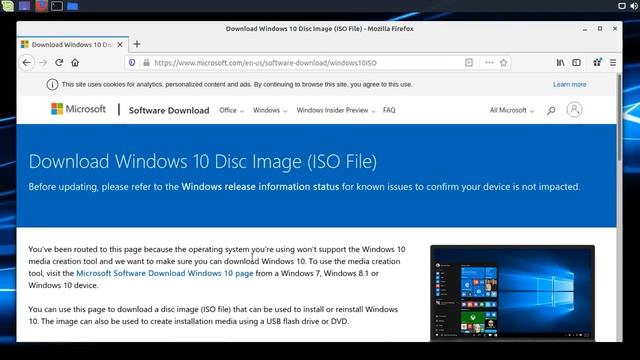Bookmark this page with the star
Screen dimensions: 640x360
pos(503,62)
